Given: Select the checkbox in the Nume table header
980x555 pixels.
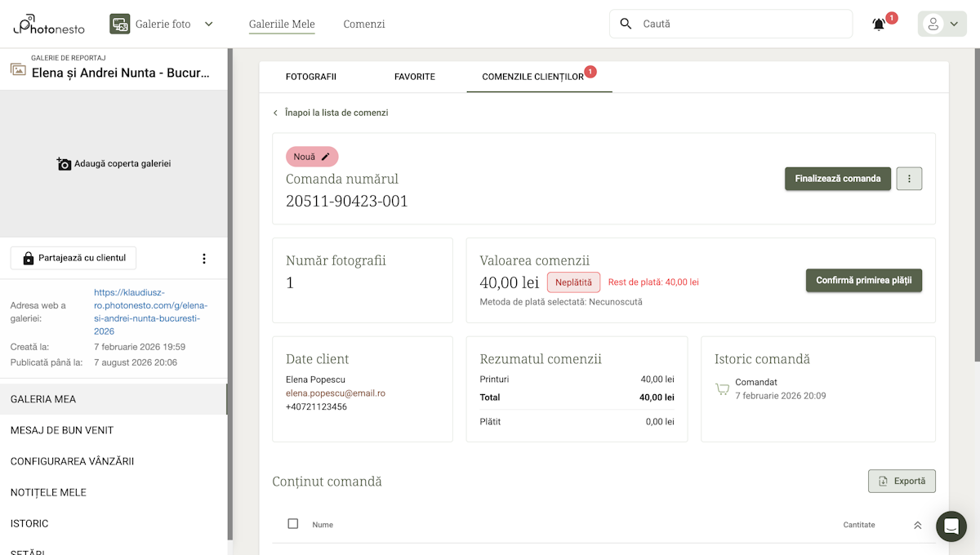Looking at the screenshot, I should pos(292,523).
